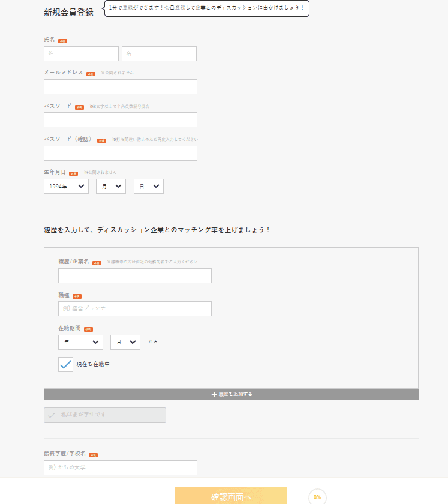Click the 0% progress circle indicator

317,497
